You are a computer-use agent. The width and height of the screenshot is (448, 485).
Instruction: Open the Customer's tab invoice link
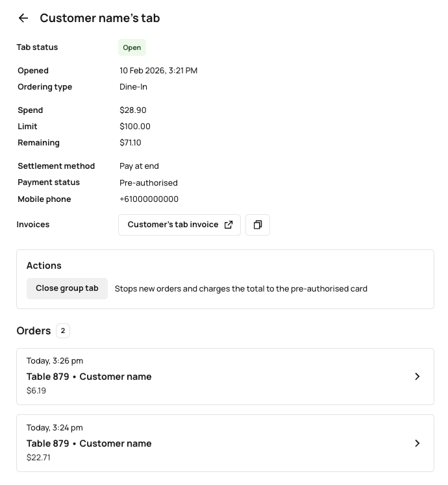[173, 225]
